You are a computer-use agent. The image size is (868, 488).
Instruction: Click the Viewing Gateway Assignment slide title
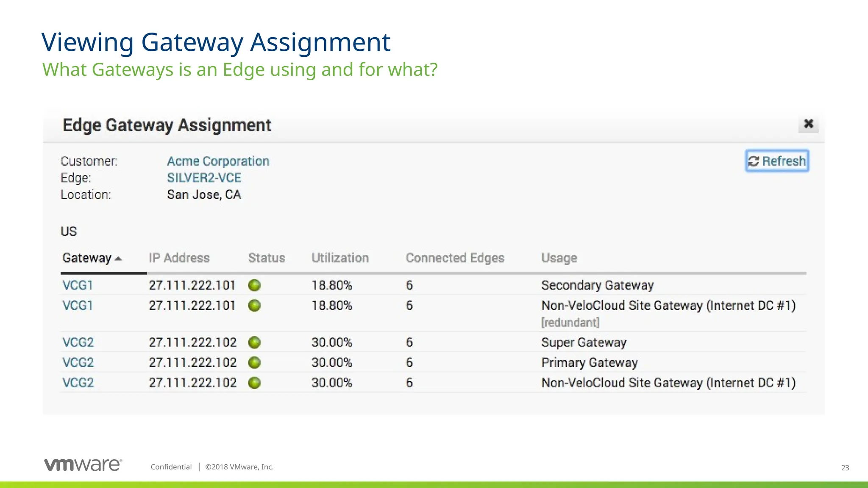coord(216,42)
